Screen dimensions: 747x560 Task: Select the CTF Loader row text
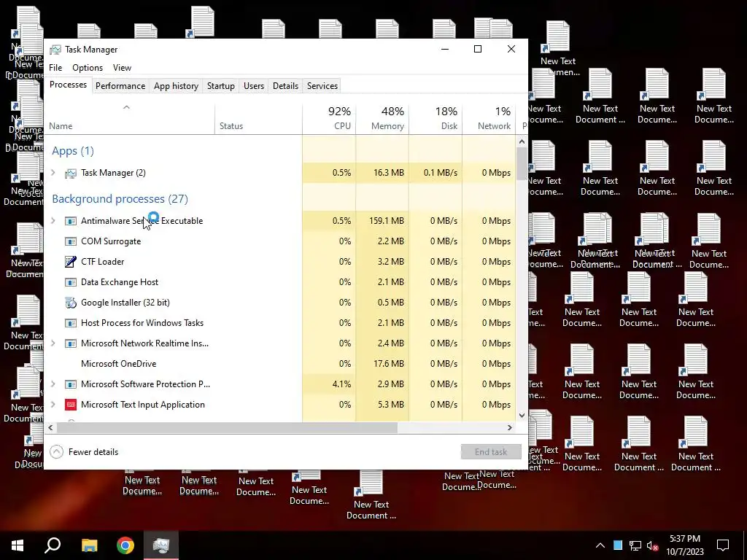(x=102, y=262)
